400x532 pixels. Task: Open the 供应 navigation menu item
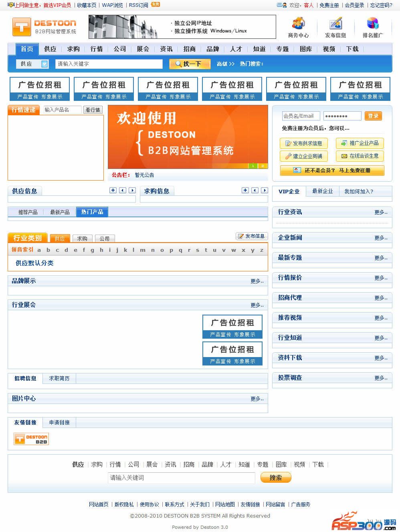point(50,49)
